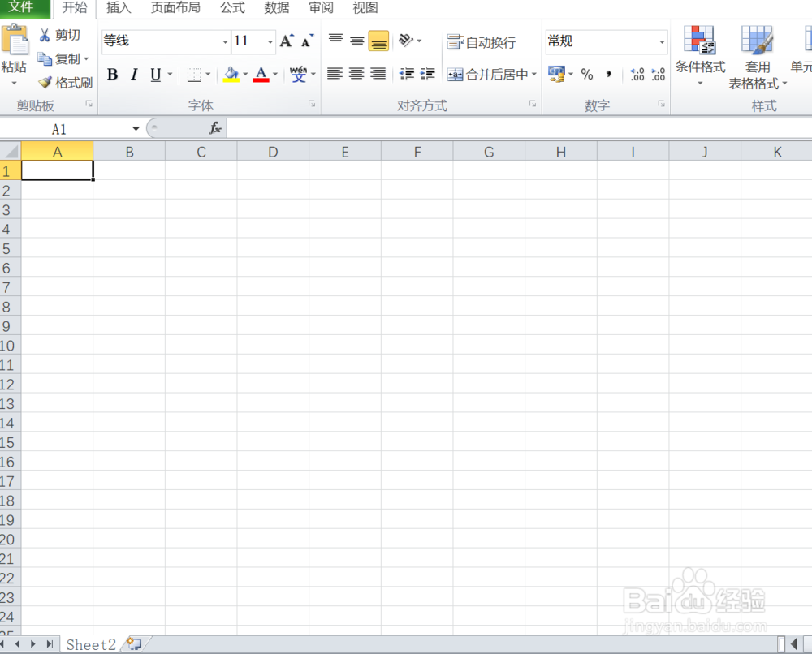
Task: Toggle Italic formatting
Action: click(x=134, y=75)
